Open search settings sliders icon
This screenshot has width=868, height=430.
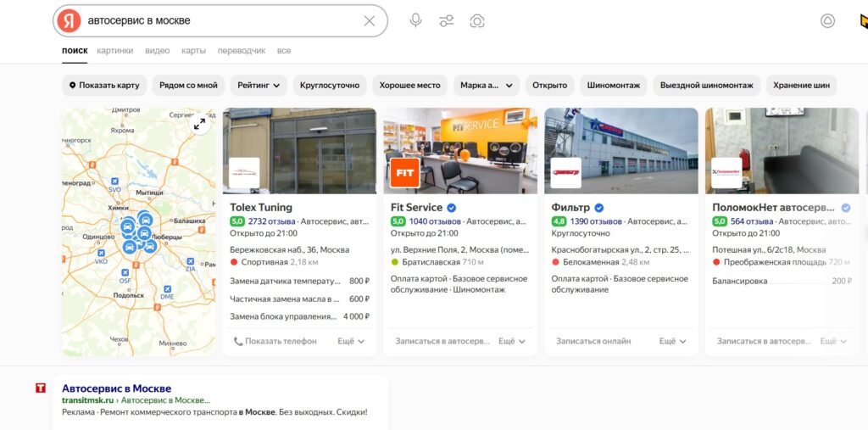point(446,21)
